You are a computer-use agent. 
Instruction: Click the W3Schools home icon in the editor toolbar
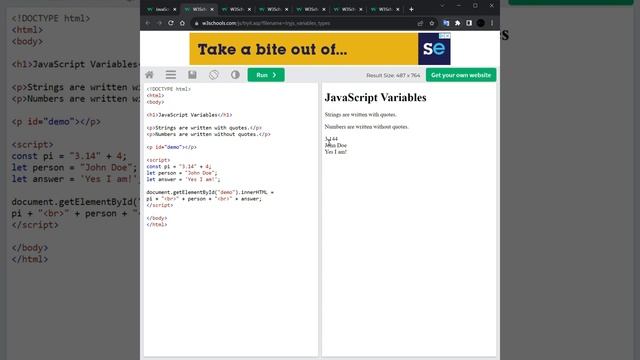[149, 75]
